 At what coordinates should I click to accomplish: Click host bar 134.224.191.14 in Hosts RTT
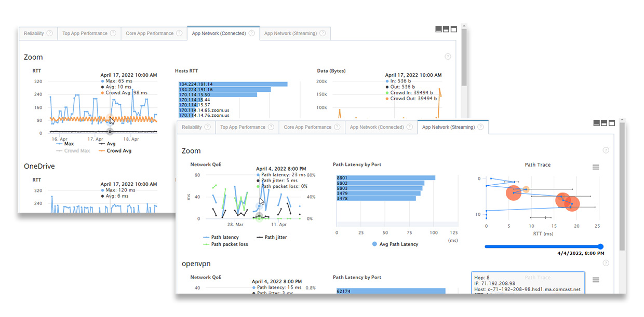tap(233, 84)
